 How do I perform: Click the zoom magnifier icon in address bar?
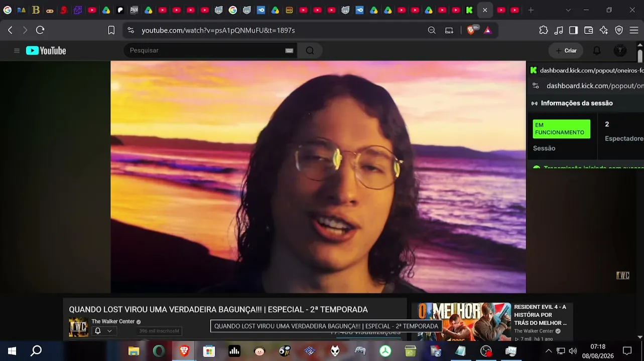[432, 30]
